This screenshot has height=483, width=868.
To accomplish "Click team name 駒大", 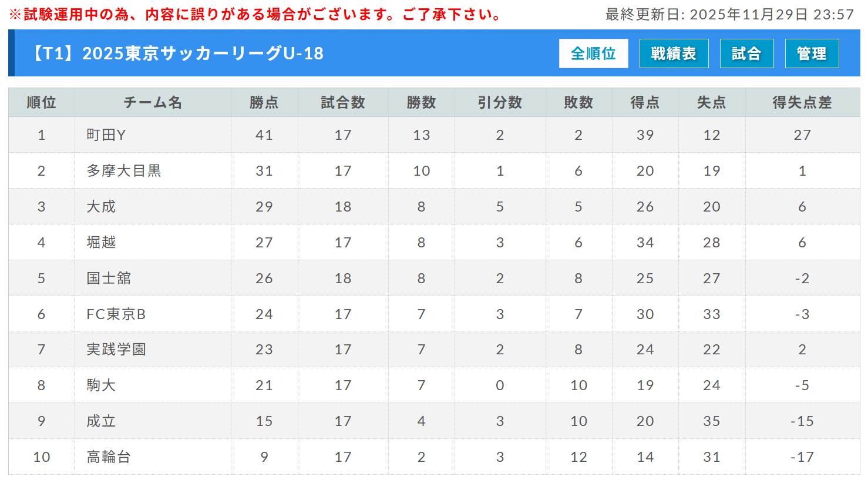I will click(x=101, y=385).
